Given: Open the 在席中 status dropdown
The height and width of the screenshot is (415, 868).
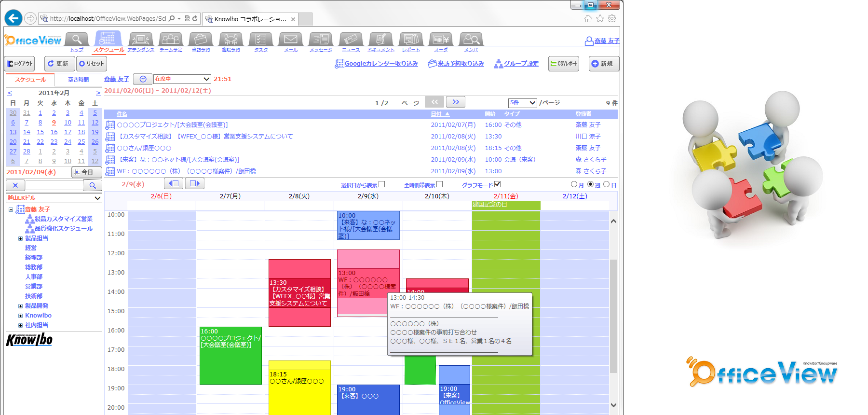Looking at the screenshot, I should [x=182, y=79].
